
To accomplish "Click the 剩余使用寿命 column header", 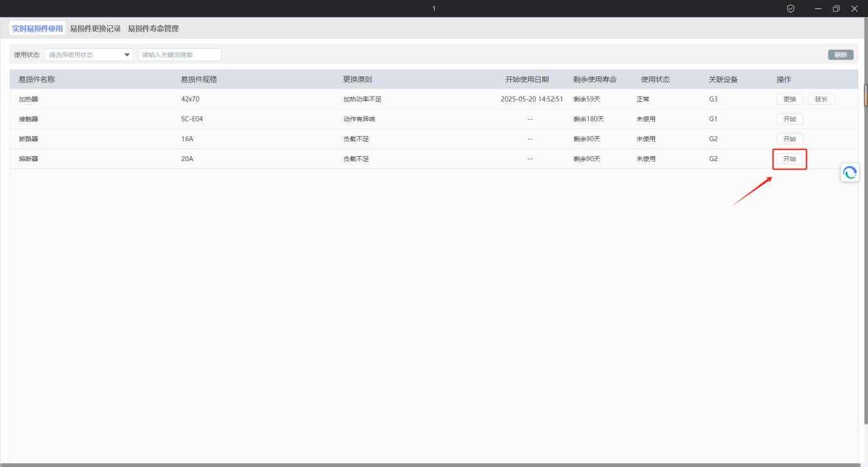I will coord(594,80).
